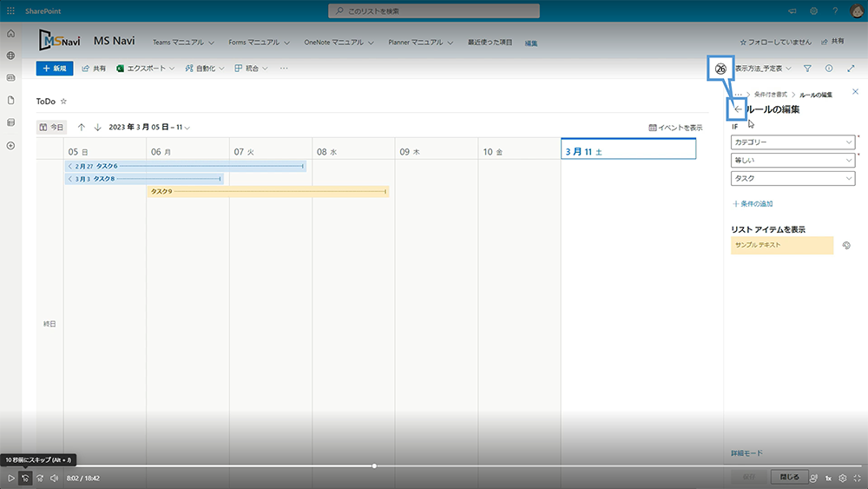Viewport: 868px width, 489px height.
Task: Click the megaphone feedback icon
Action: coord(792,11)
